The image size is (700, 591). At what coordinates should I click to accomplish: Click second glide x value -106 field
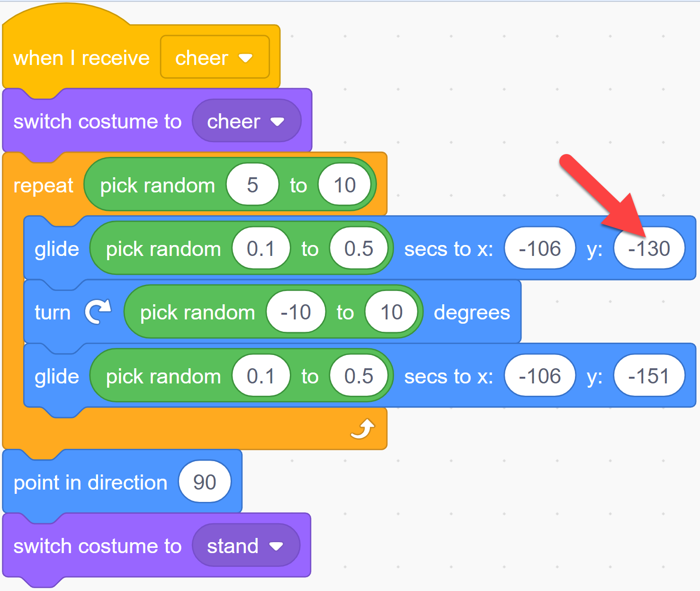[540, 376]
